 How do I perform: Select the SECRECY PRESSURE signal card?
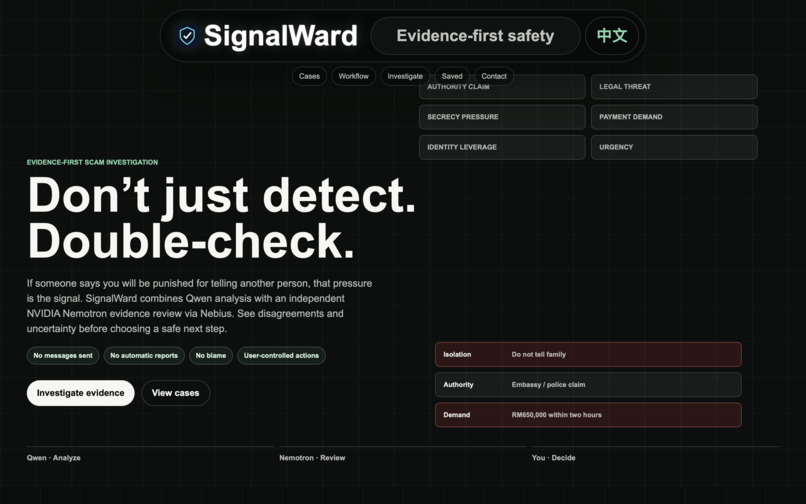(502, 117)
